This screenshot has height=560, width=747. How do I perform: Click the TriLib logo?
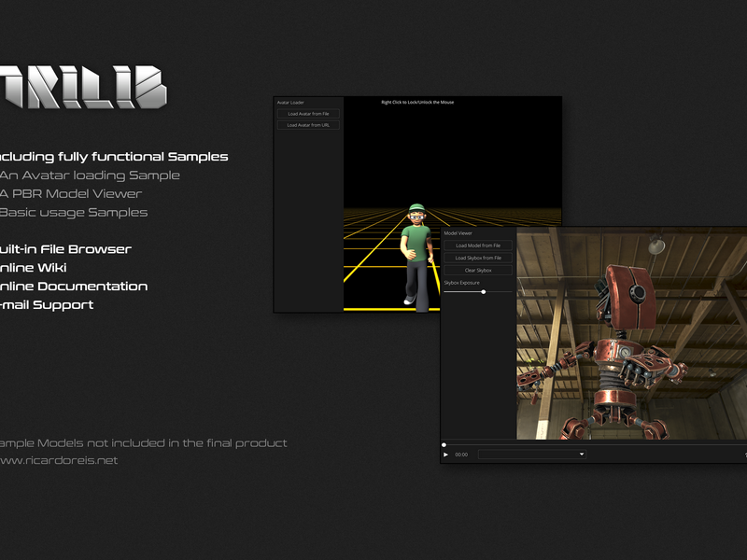(x=83, y=87)
